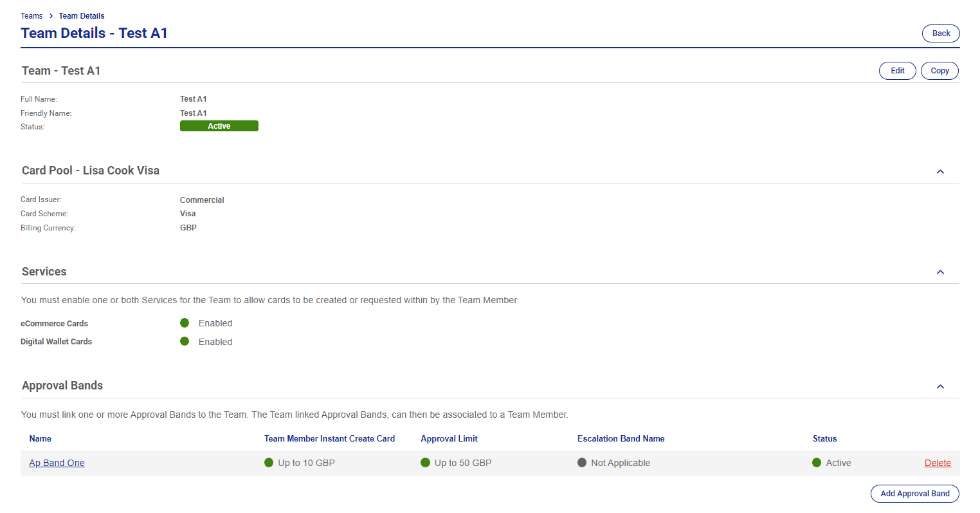
Task: Click Team Member Instant Create Card header
Action: click(329, 438)
